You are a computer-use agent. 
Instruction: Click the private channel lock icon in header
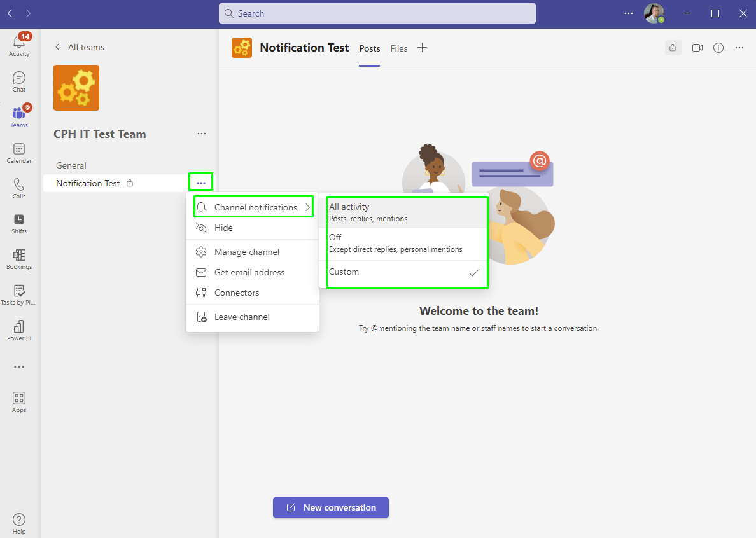click(x=673, y=48)
